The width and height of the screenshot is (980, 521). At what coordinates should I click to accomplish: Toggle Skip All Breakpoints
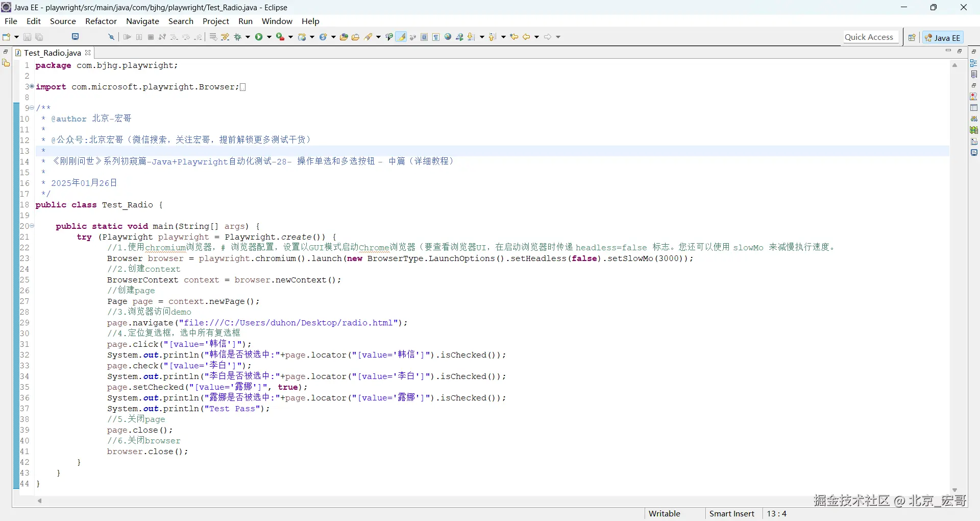pos(111,37)
